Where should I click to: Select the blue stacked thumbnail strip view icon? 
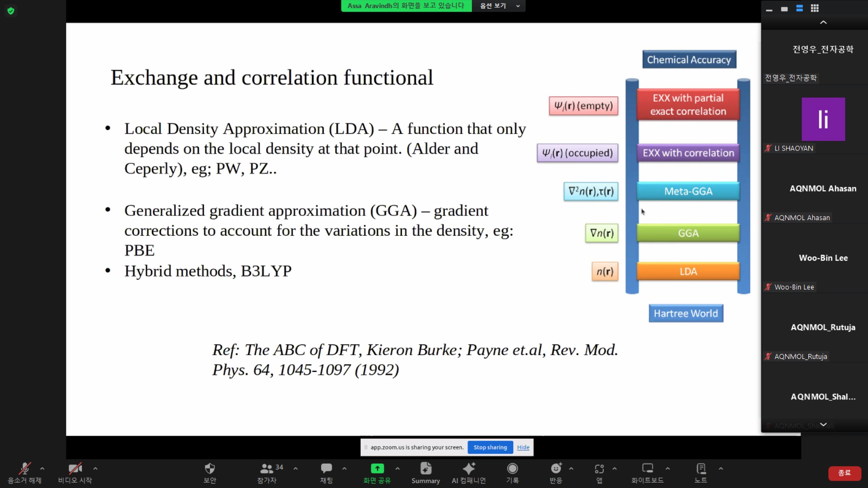point(799,9)
